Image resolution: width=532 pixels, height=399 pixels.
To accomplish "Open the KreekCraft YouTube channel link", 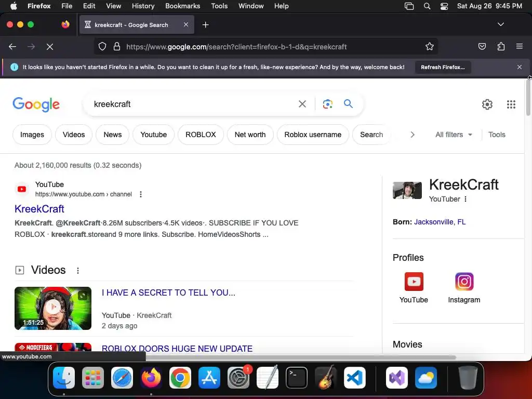I will [x=39, y=209].
